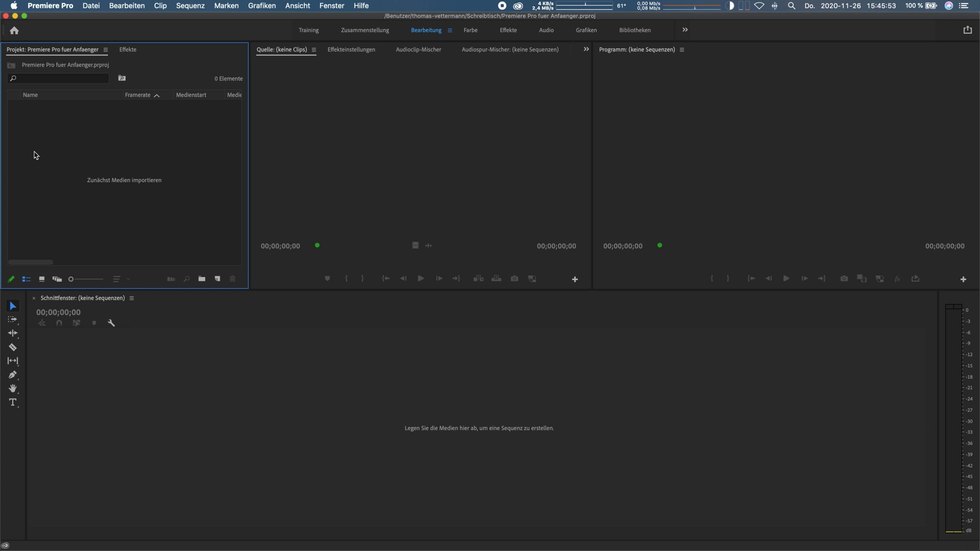Click the project panel zoom slider handle
980x551 pixels.
[71, 279]
